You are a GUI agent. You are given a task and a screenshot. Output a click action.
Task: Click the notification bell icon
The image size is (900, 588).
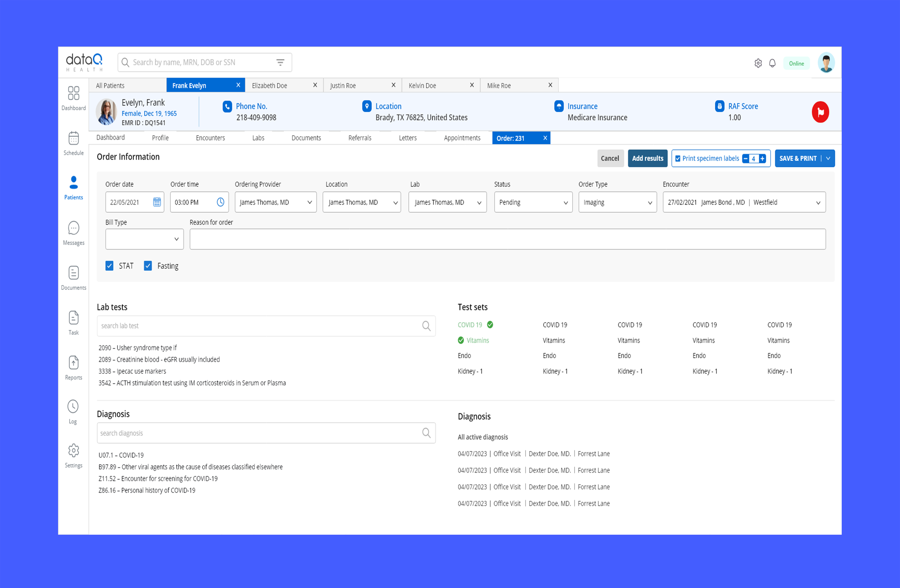772,63
